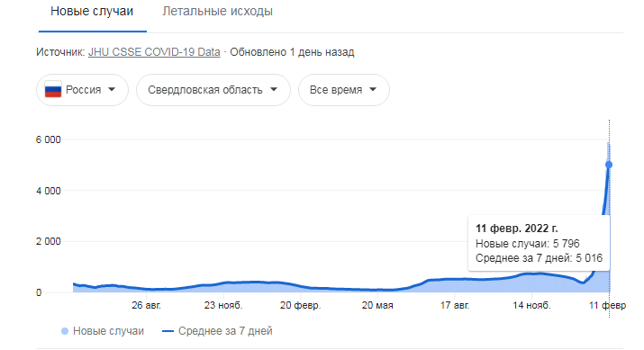The height and width of the screenshot is (350, 644).
Task: Click the 14 нояб. date marker
Action: [x=531, y=305]
